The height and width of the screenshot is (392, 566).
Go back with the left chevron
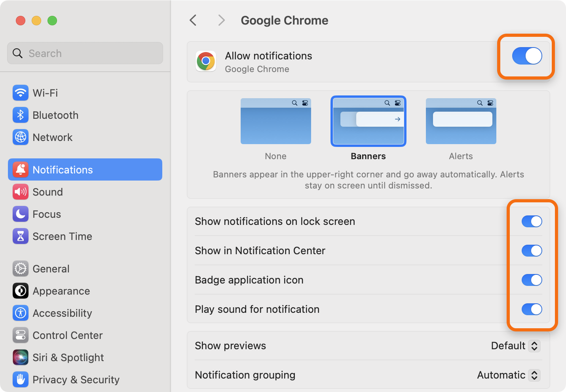click(x=193, y=20)
